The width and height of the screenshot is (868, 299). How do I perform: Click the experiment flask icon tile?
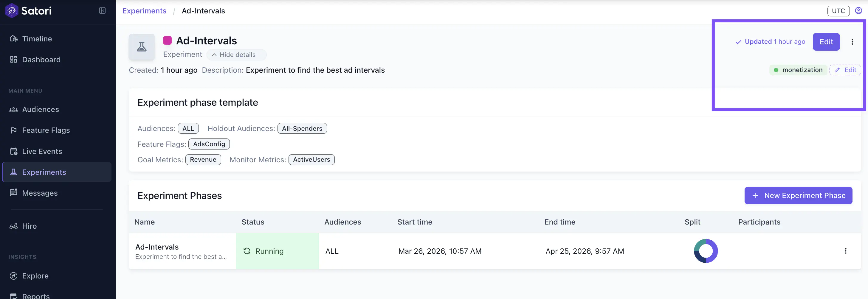(x=142, y=47)
